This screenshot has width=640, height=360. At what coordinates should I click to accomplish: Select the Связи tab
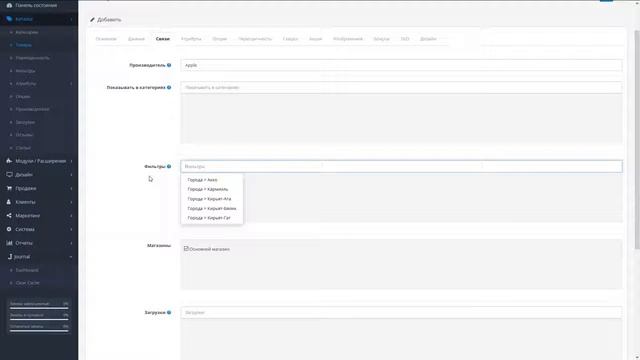162,39
